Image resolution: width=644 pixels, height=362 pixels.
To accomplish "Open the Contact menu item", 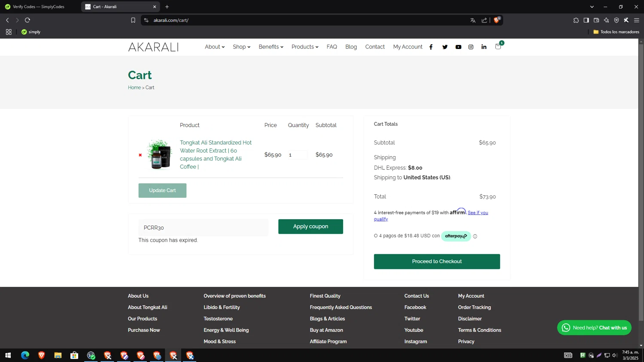I will (x=375, y=47).
